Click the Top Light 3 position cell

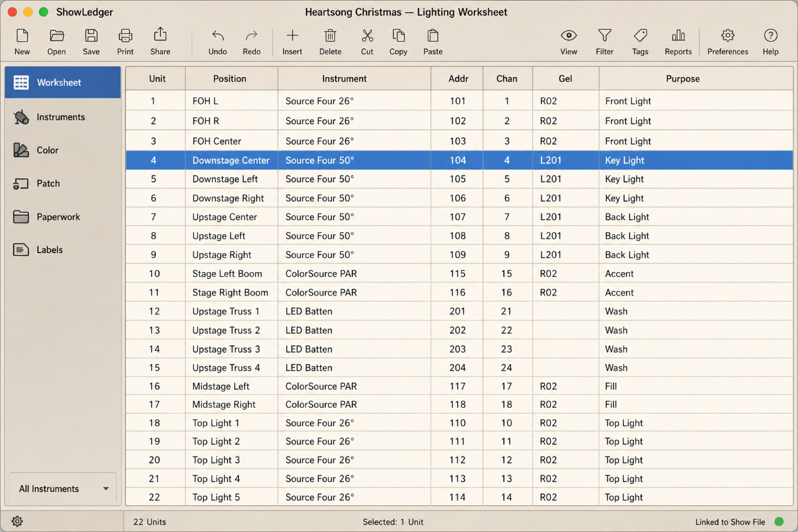tap(232, 460)
